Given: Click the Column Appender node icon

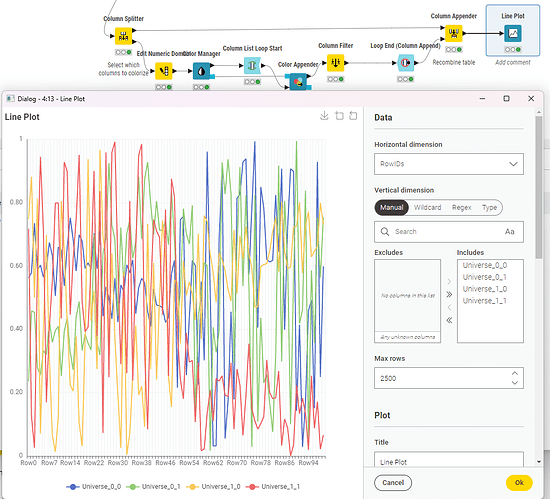Looking at the screenshot, I should (454, 33).
